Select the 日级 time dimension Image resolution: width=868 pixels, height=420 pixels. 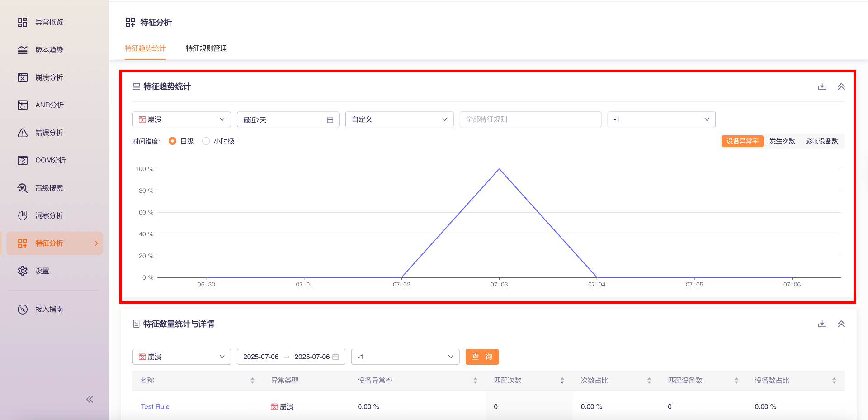tap(173, 141)
